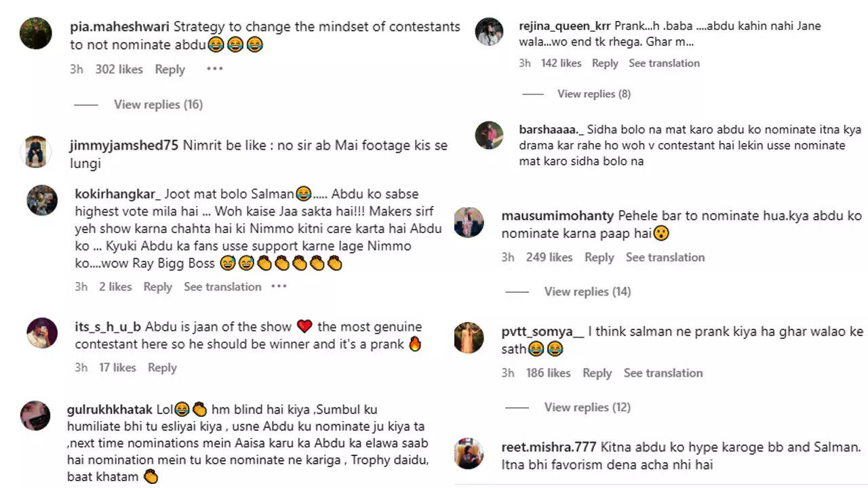
Task: Reply to its_s_h_u_b's comment
Action: tap(162, 367)
